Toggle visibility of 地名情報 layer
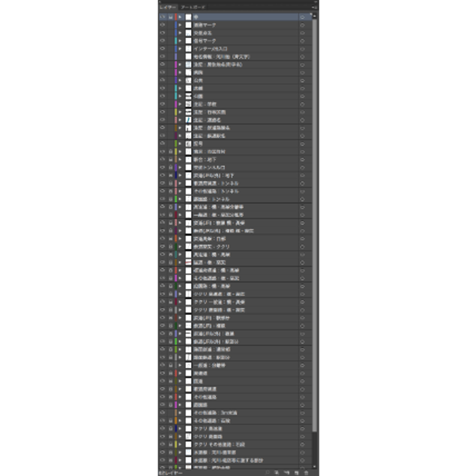This screenshot has height=476, width=476. [162, 56]
